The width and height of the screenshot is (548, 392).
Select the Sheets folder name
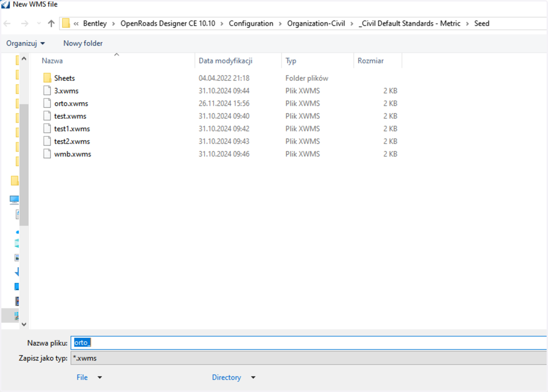(64, 78)
